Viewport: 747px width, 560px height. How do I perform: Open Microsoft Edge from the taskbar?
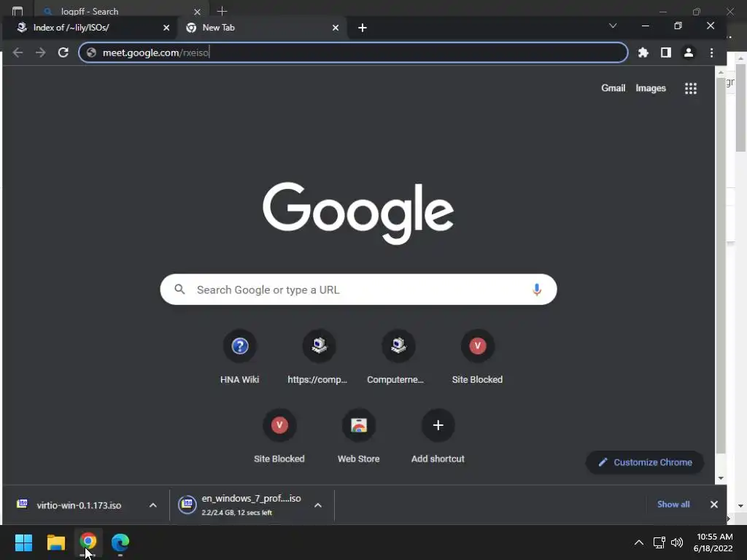[x=120, y=542]
